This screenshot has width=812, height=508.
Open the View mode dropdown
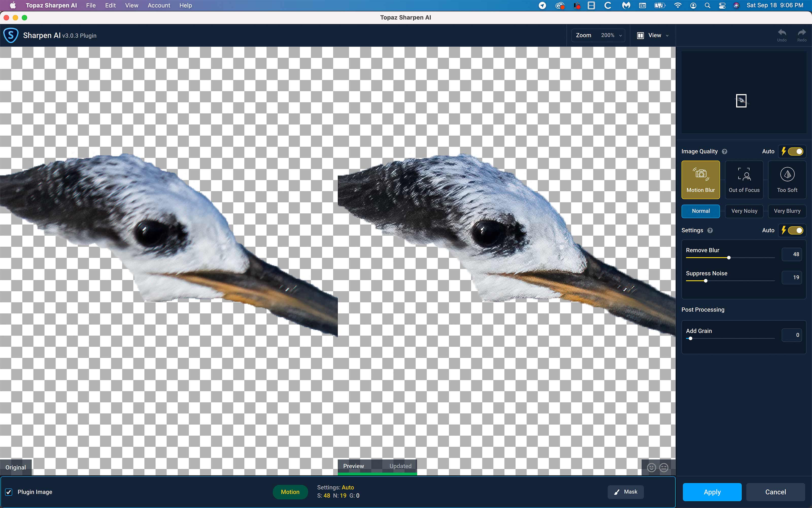tap(653, 35)
